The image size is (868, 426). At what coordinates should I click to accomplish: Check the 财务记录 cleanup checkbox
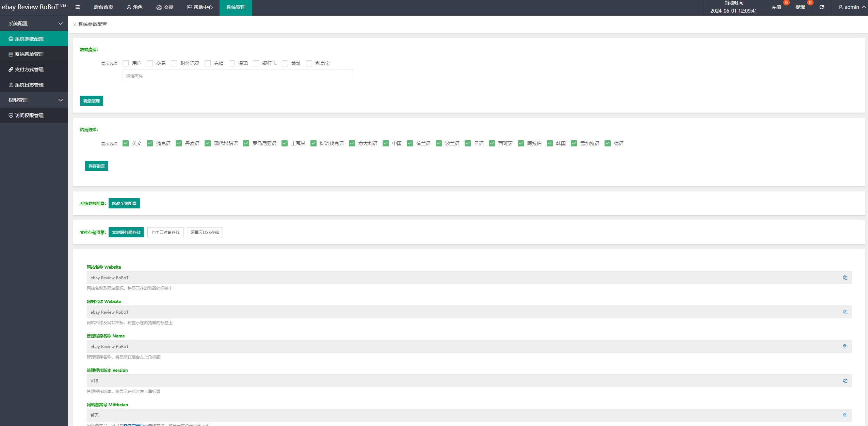[174, 63]
